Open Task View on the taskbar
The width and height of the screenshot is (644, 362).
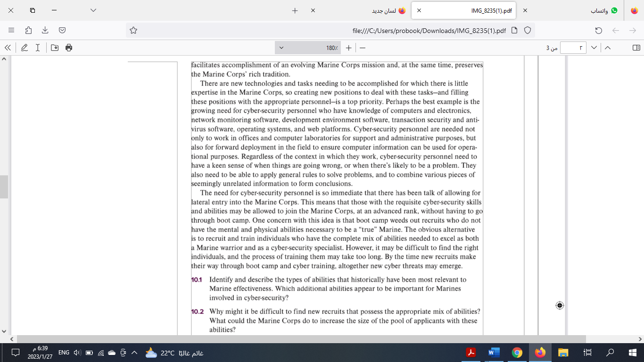coord(587,352)
